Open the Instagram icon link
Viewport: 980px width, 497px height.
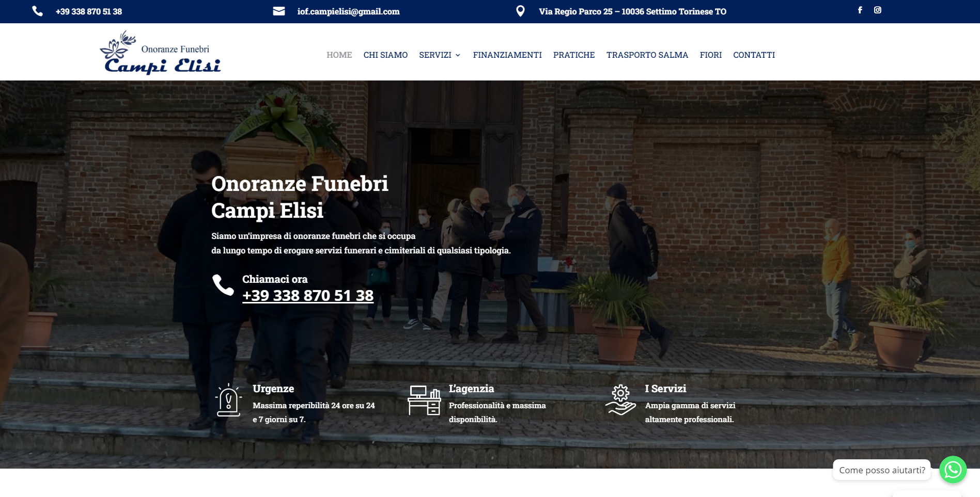pos(877,10)
